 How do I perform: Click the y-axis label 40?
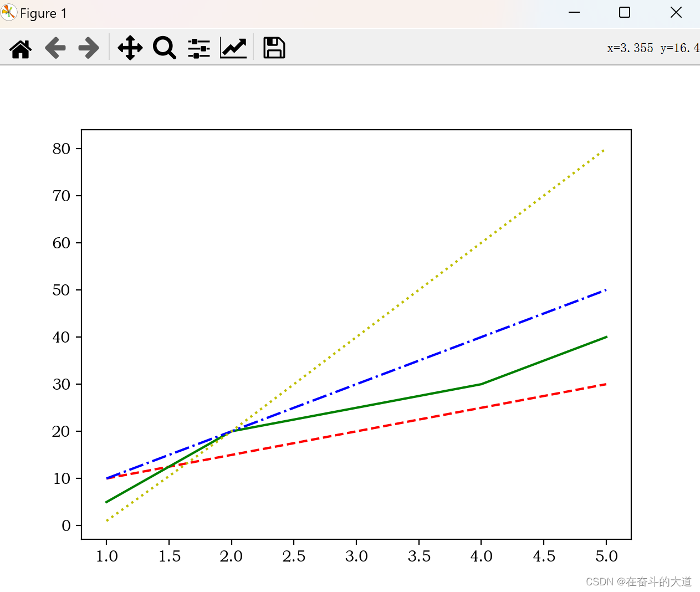(x=62, y=337)
